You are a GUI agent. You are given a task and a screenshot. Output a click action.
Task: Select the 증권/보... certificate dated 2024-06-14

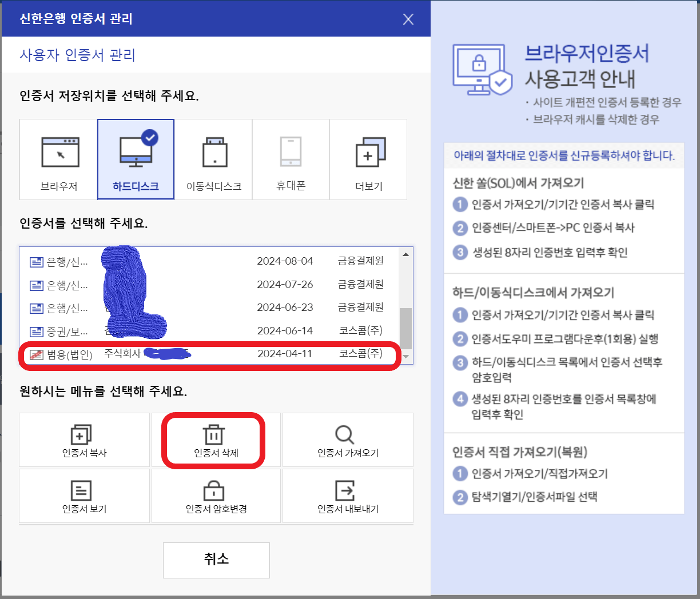209,331
